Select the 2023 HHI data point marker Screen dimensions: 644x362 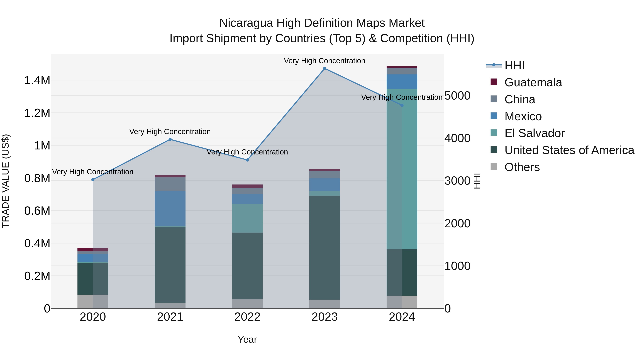click(x=325, y=68)
